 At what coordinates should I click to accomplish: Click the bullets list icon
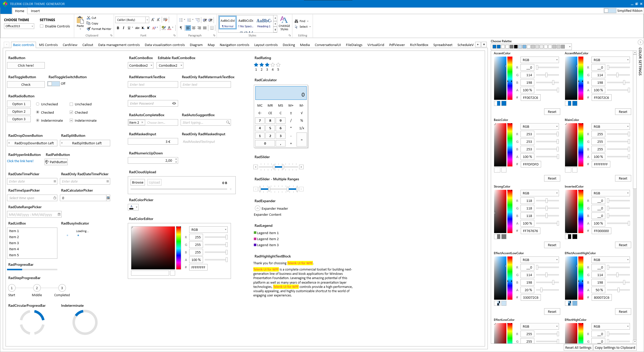(181, 20)
